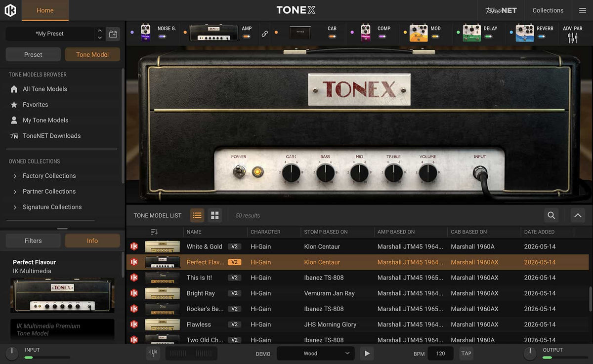Select the Flawless tone model row

357,324
